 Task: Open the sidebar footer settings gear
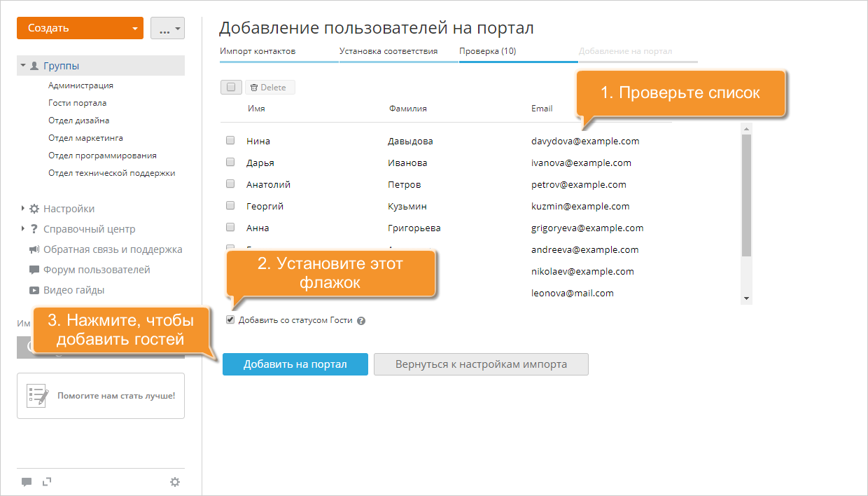click(x=175, y=482)
